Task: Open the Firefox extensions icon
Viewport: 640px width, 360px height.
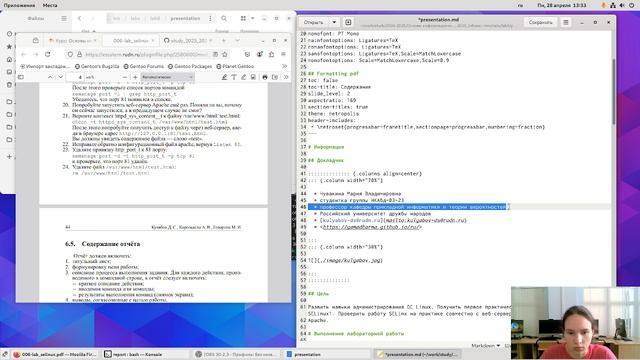Action: [x=271, y=54]
